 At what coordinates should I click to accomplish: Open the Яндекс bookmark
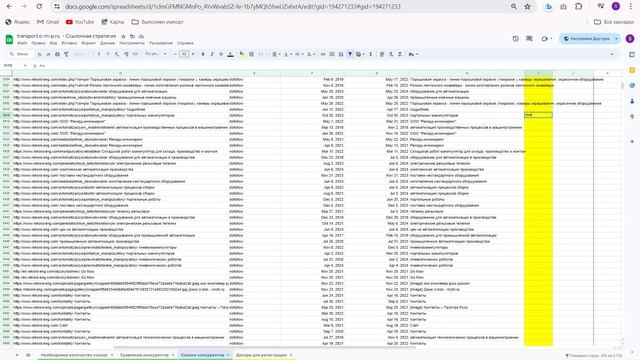coord(18,22)
